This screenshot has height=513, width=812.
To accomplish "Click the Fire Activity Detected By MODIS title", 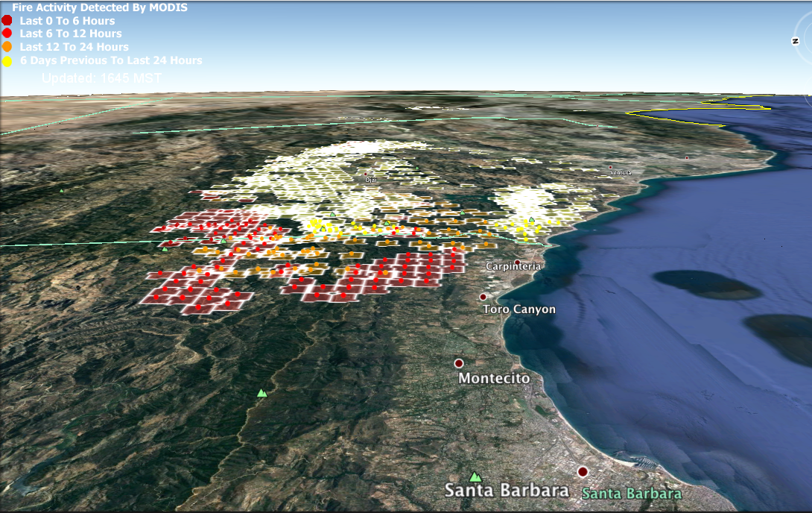I will 100,7.
